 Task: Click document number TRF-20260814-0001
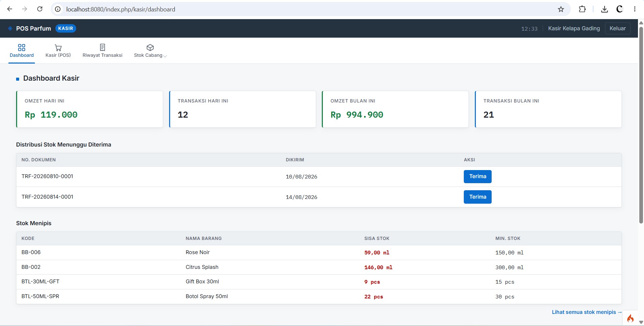click(47, 197)
